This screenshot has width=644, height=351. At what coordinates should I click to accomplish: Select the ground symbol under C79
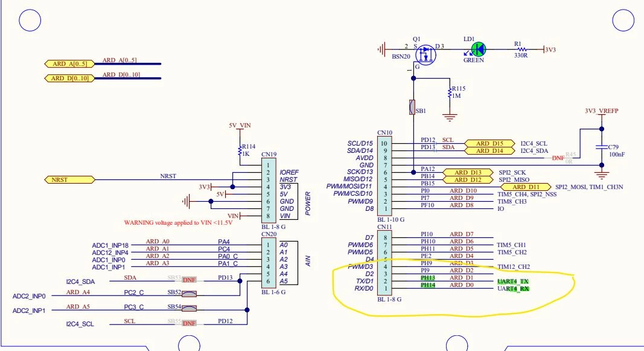[602, 175]
